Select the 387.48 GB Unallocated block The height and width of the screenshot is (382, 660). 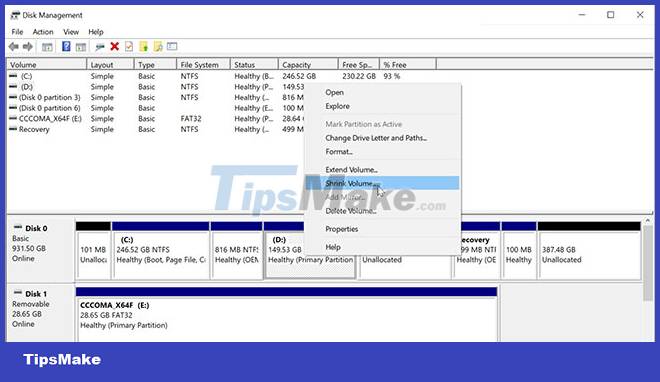pyautogui.click(x=589, y=251)
